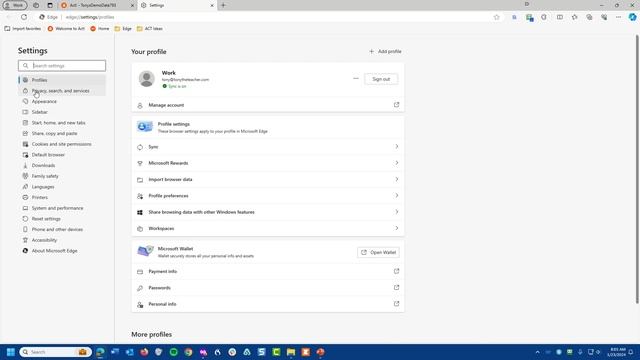The height and width of the screenshot is (360, 640).
Task: Open Welcome to Act! bookmark
Action: 66,29
